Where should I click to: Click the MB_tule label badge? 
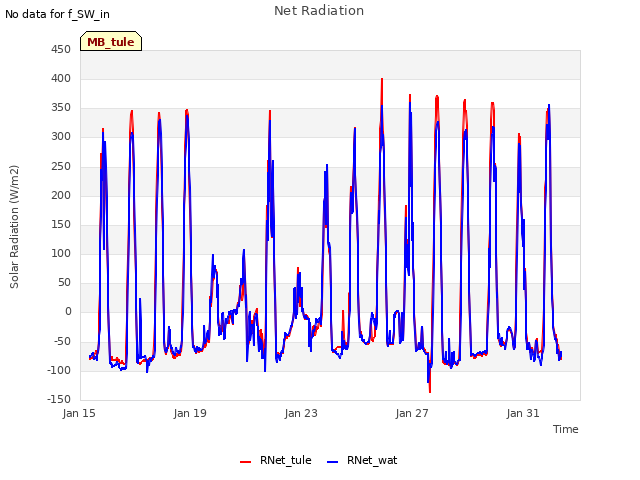111,42
